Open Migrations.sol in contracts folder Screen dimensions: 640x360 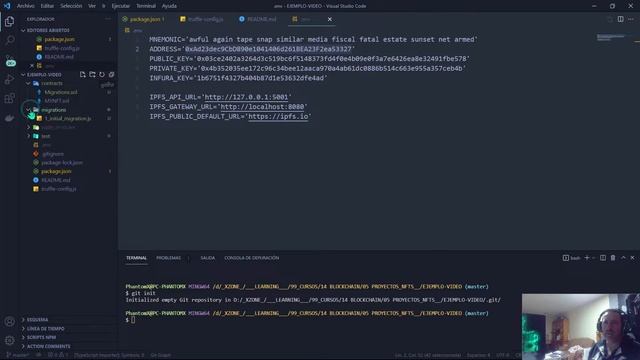click(61, 92)
